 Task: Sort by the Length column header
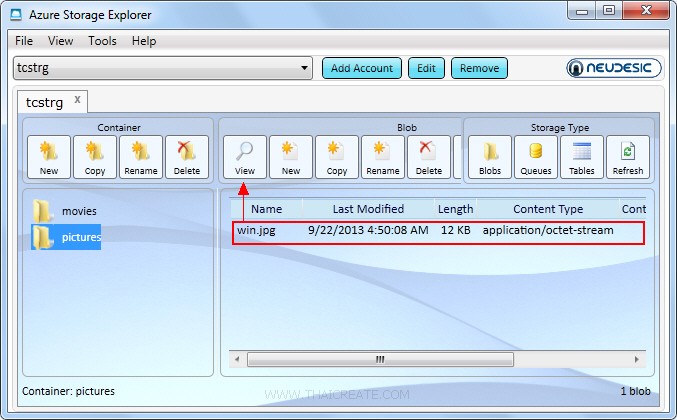click(x=456, y=209)
